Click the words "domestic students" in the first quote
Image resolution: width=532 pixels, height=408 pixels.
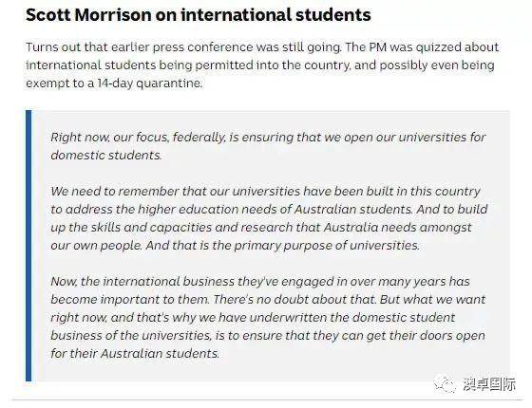click(105, 156)
